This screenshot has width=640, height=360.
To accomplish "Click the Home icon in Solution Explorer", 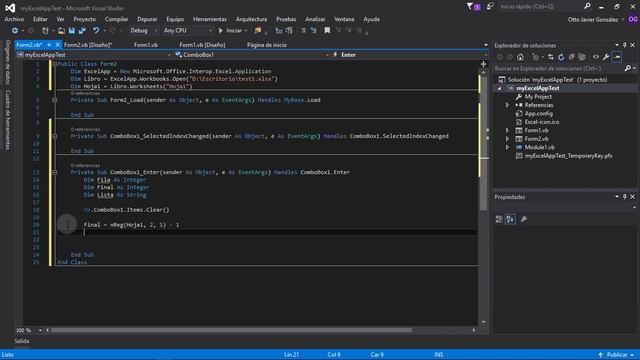I will 520,57.
